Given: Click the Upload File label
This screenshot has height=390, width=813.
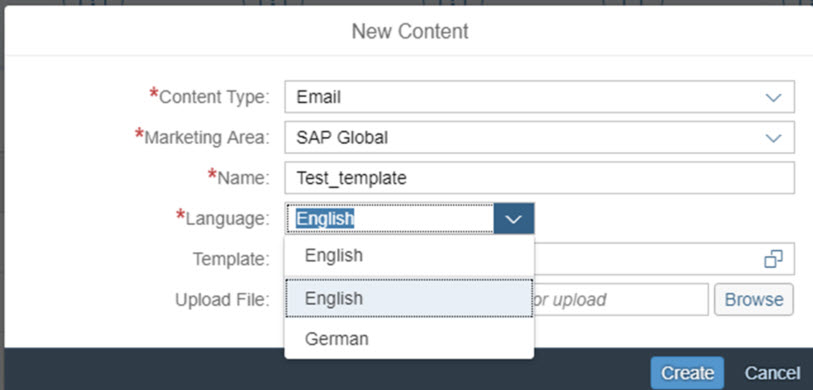Looking at the screenshot, I should pyautogui.click(x=223, y=300).
